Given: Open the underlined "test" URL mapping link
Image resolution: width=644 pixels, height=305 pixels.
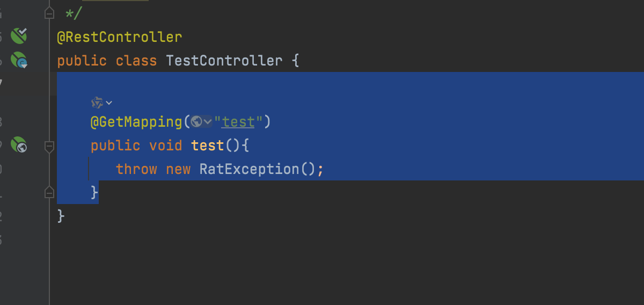Looking at the screenshot, I should [x=238, y=122].
